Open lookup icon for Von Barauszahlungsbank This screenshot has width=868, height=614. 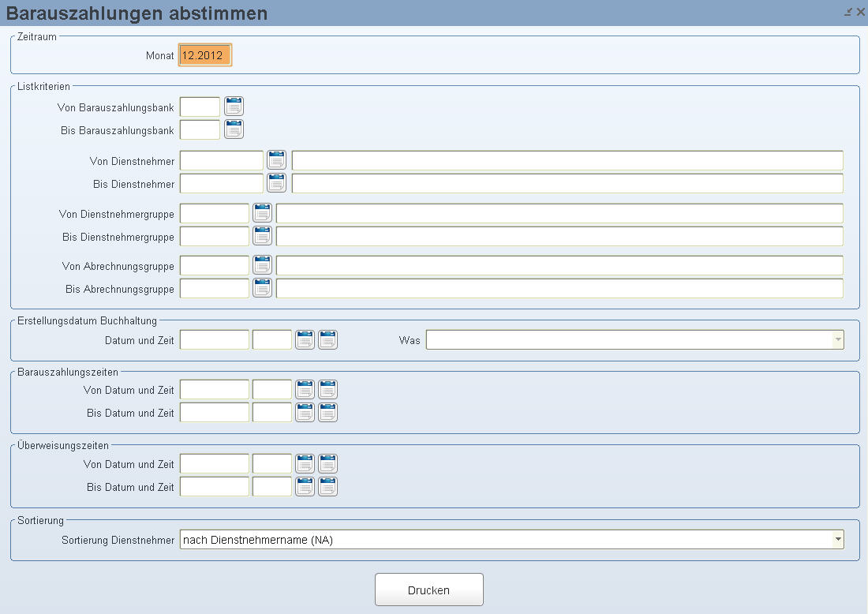[x=234, y=107]
